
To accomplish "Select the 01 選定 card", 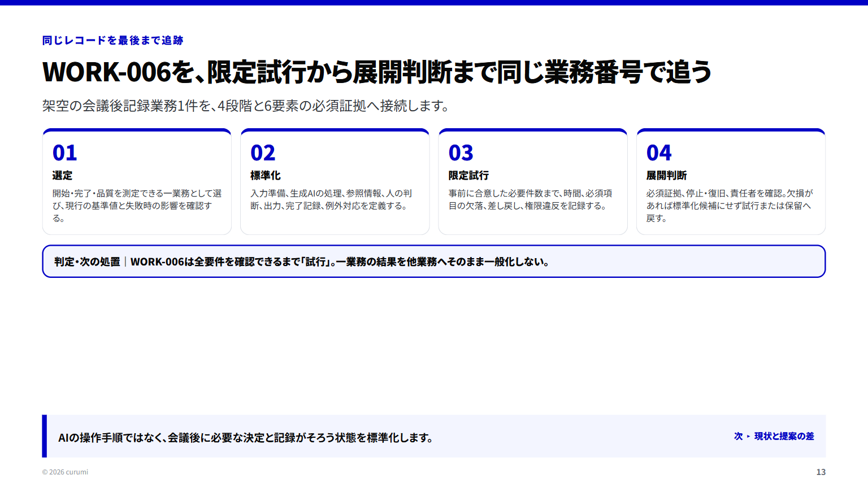I will click(137, 181).
